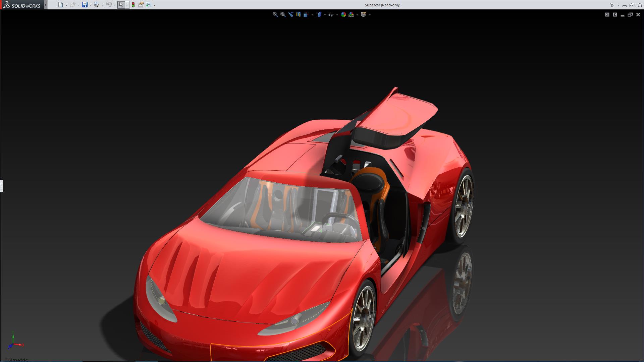Click the View Orientation cube icon
This screenshot has width=644, height=362.
pos(306,14)
